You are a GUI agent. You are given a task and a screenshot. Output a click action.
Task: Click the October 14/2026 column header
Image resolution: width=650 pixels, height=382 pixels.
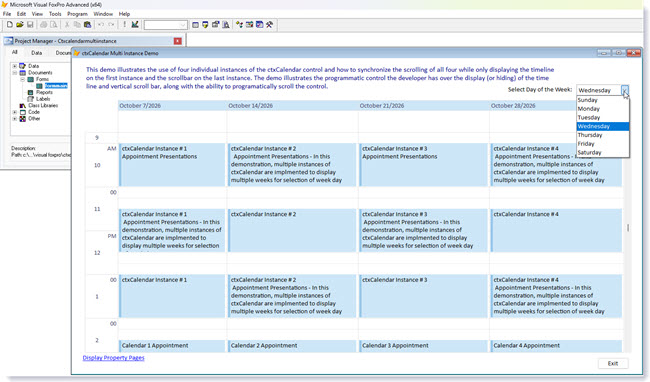coord(292,106)
